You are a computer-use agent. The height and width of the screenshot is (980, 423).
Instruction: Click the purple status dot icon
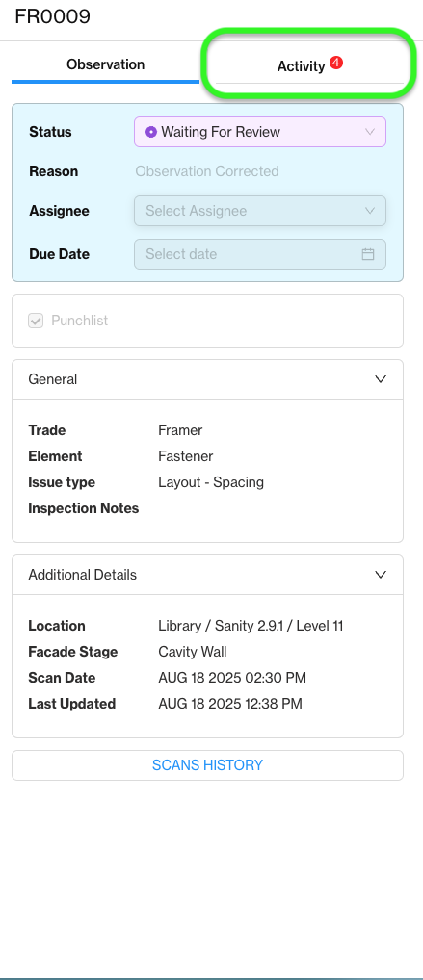(151, 132)
